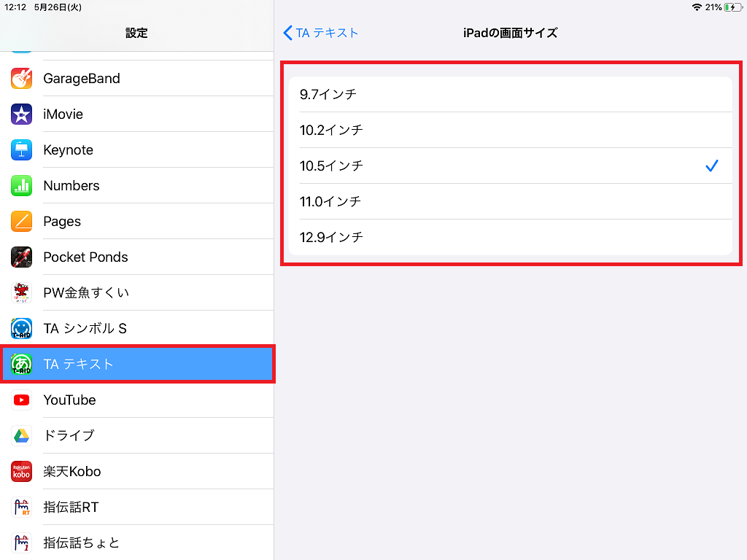Screen dimensions: 747x560
Task: Tap the Pocket Ponds koi icon
Action: [x=21, y=257]
